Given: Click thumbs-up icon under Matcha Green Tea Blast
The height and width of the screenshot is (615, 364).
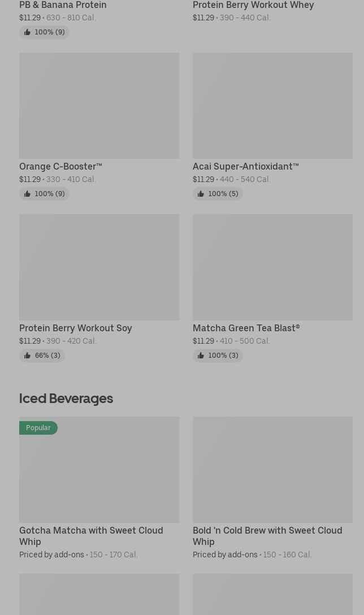Looking at the screenshot, I should 201,356.
